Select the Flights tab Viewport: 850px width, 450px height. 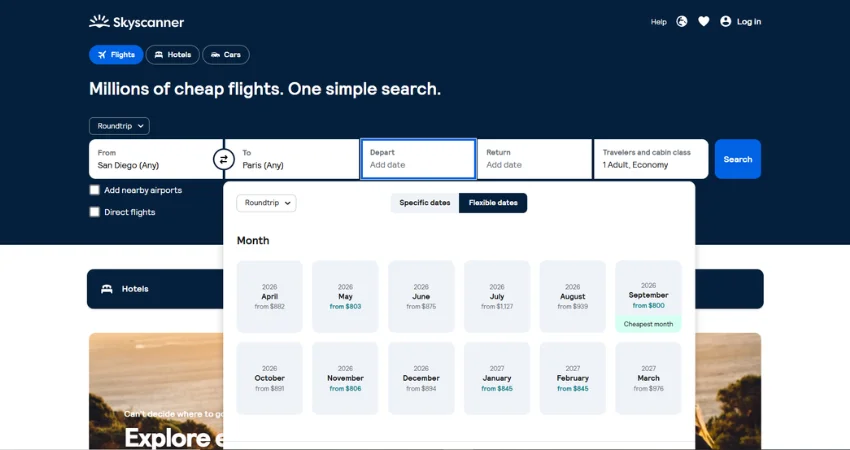coord(116,55)
